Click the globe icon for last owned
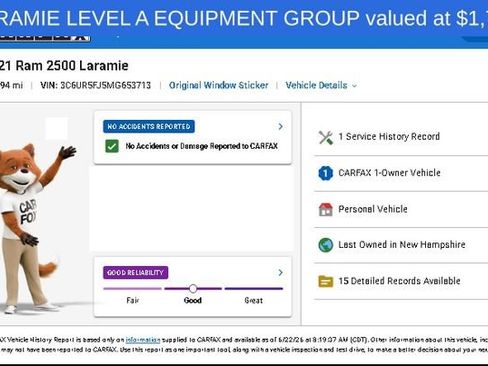488x366 pixels. pyautogui.click(x=326, y=245)
